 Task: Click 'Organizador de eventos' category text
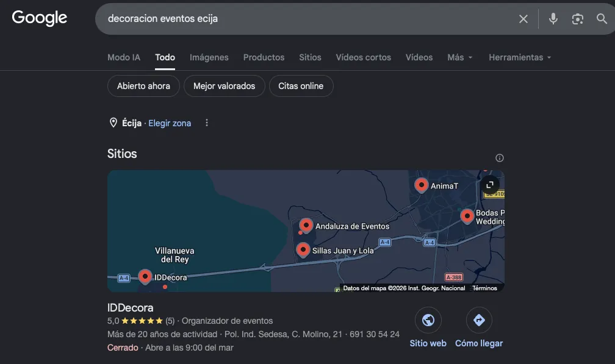click(227, 321)
